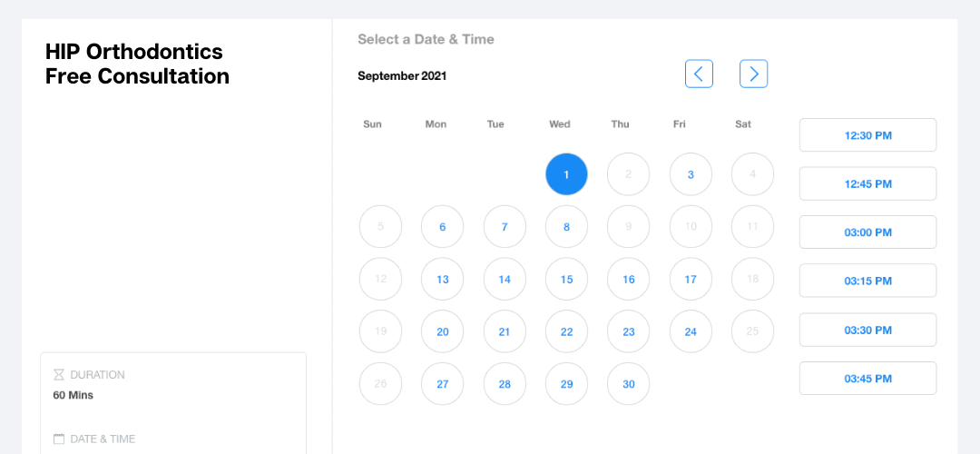This screenshot has width=980, height=454.
Task: Pick the 03:00 PM time slot
Action: [867, 232]
